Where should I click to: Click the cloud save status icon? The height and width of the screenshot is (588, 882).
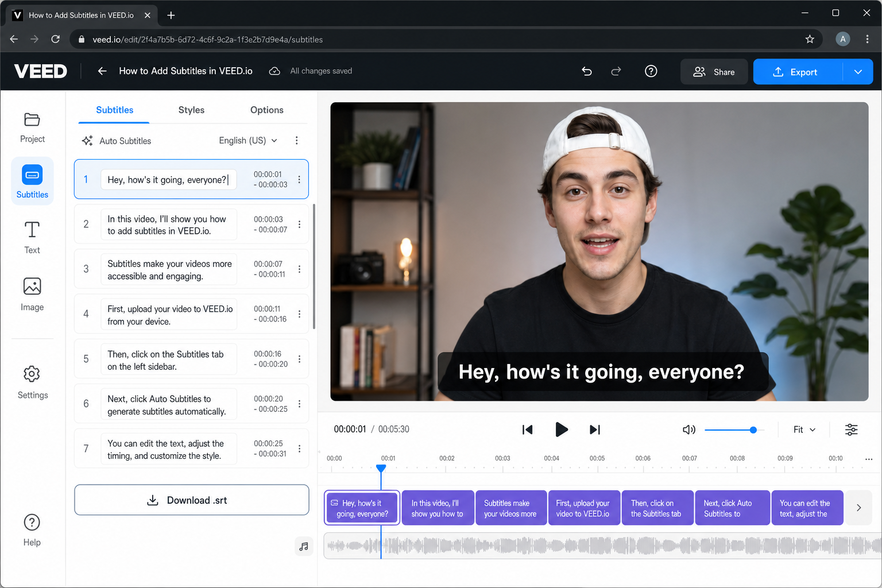click(x=274, y=71)
